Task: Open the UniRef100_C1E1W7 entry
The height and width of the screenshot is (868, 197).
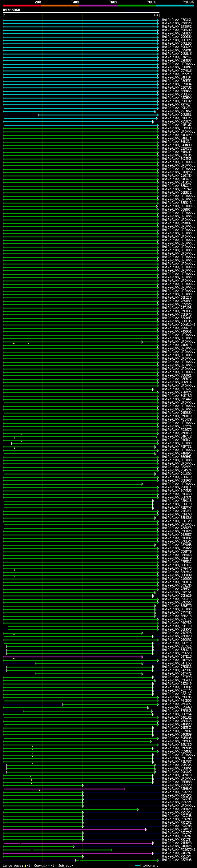Action: [x=176, y=125]
